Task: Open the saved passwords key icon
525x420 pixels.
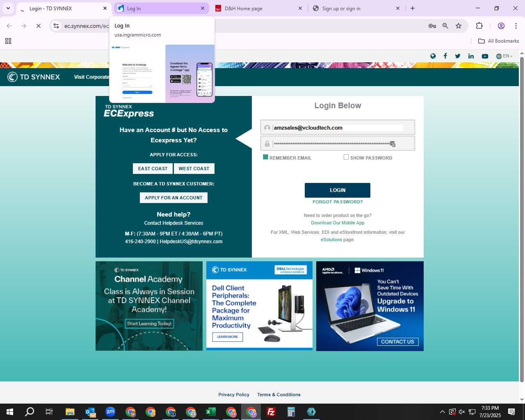Action: 432,26
